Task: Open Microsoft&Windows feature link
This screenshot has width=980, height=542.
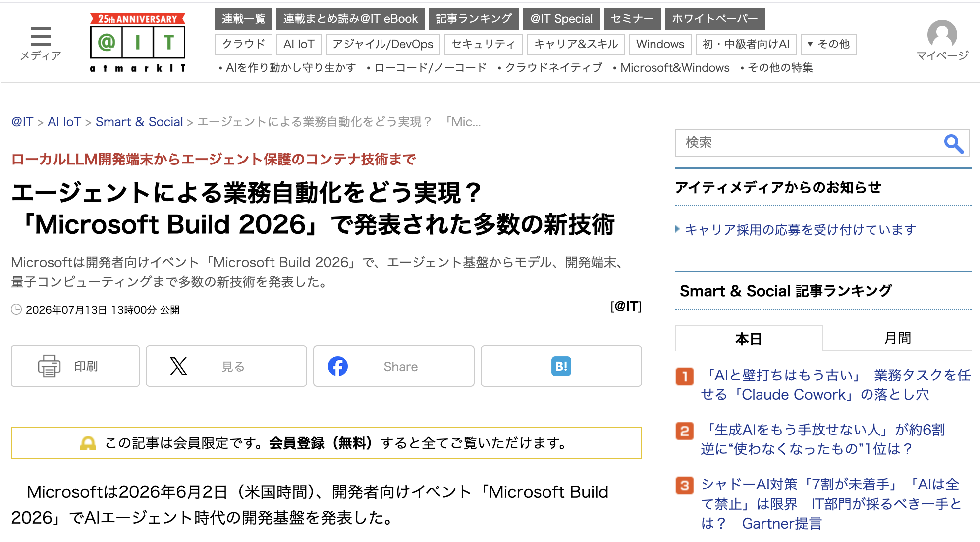Action: [x=675, y=68]
